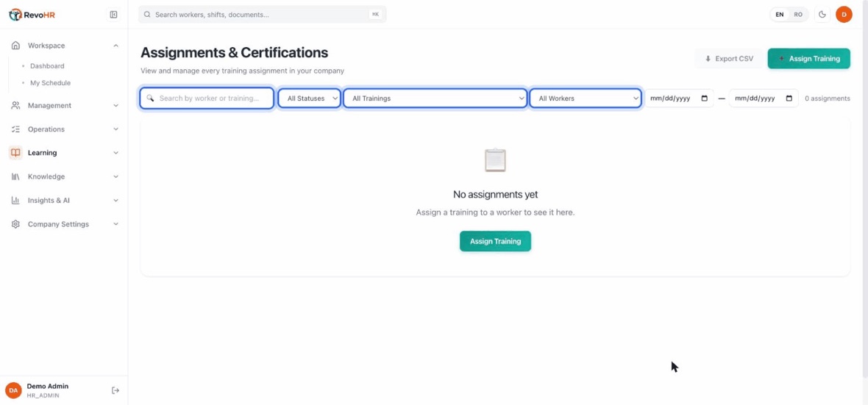This screenshot has height=405, width=868.
Task: Click the logout icon beside Demo Admin
Action: 115,390
